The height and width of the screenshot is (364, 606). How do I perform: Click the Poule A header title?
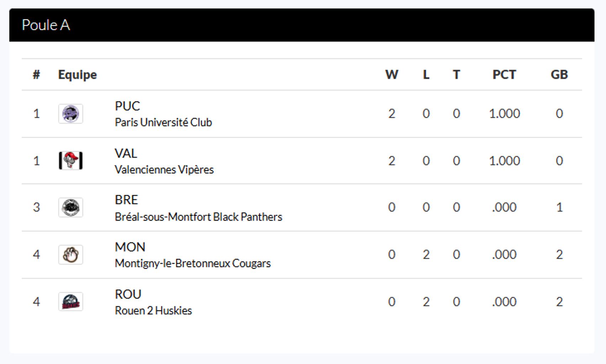pyautogui.click(x=46, y=25)
